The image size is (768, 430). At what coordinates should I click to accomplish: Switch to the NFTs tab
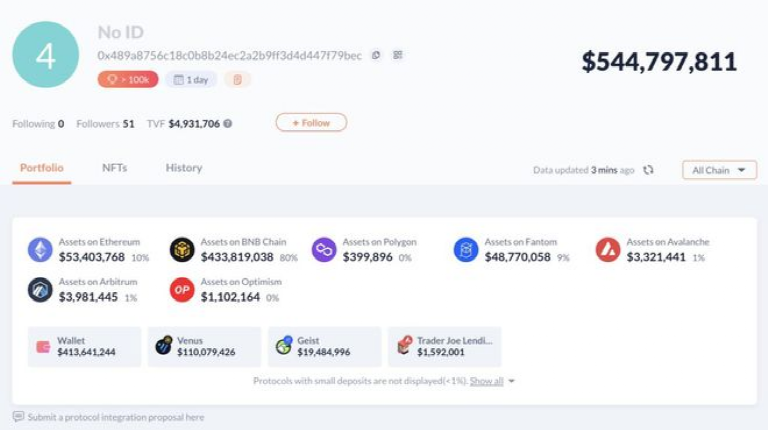114,168
